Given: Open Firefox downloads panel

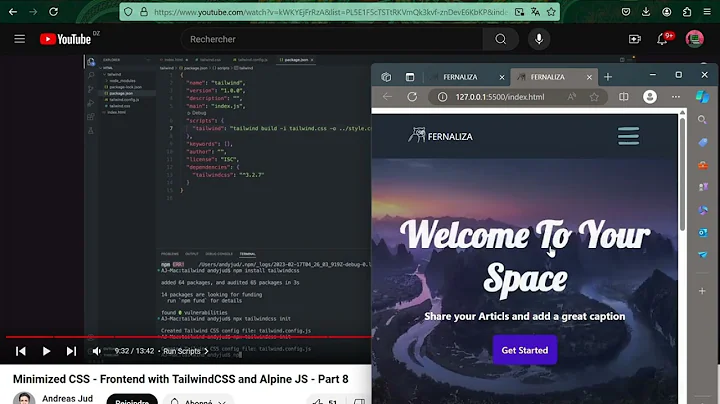Looking at the screenshot, I should click(x=646, y=12).
